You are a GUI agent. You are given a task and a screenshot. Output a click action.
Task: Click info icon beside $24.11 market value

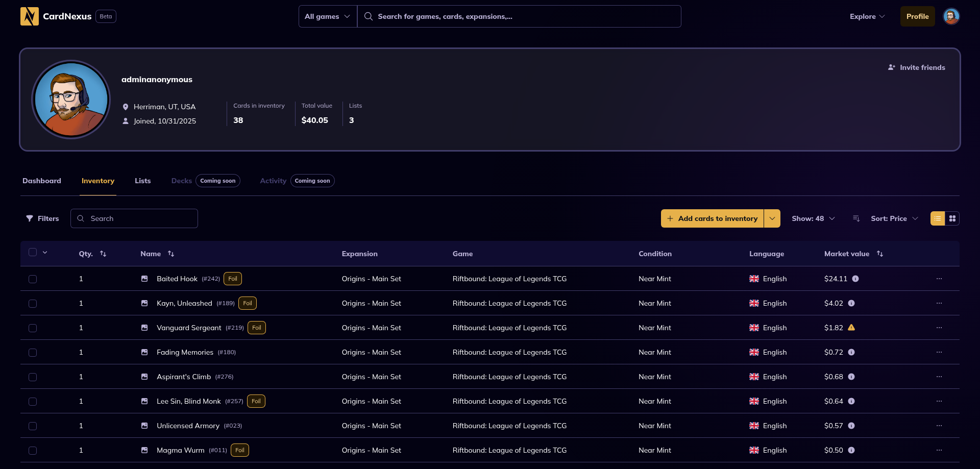(x=855, y=279)
